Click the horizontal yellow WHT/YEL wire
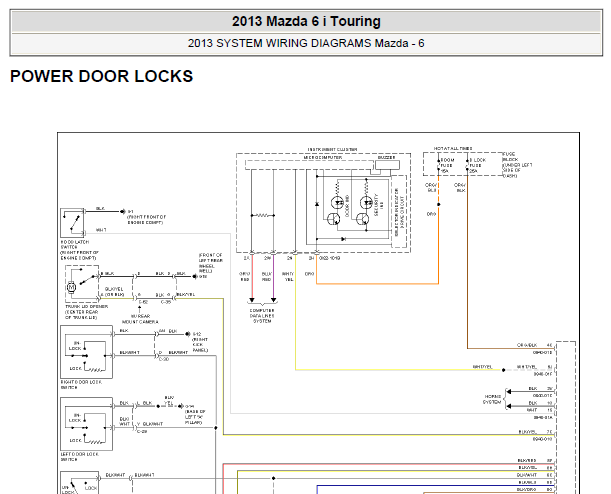The width and height of the screenshot is (611, 494). click(397, 369)
